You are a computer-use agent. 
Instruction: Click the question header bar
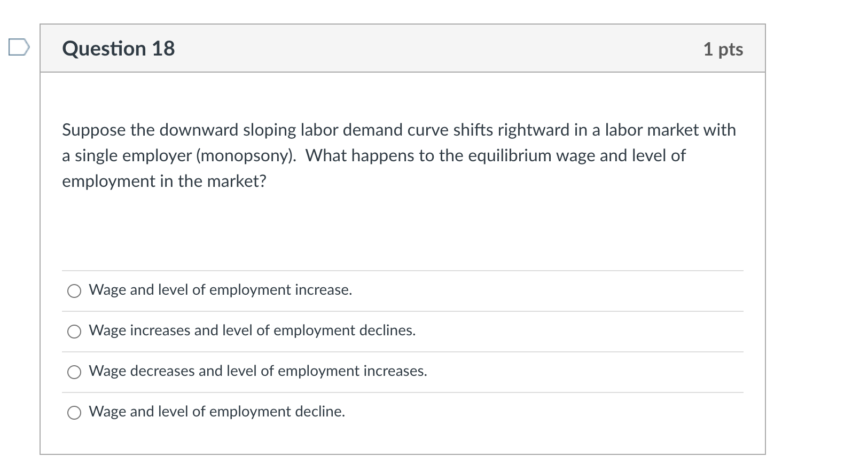click(x=403, y=49)
